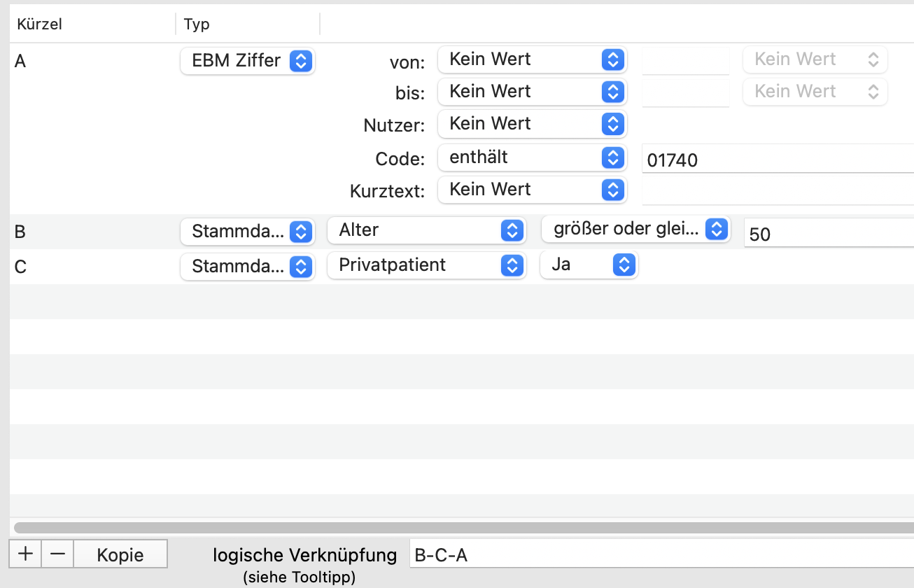Click the Kopie button
The height and width of the screenshot is (588, 914).
pyautogui.click(x=120, y=554)
